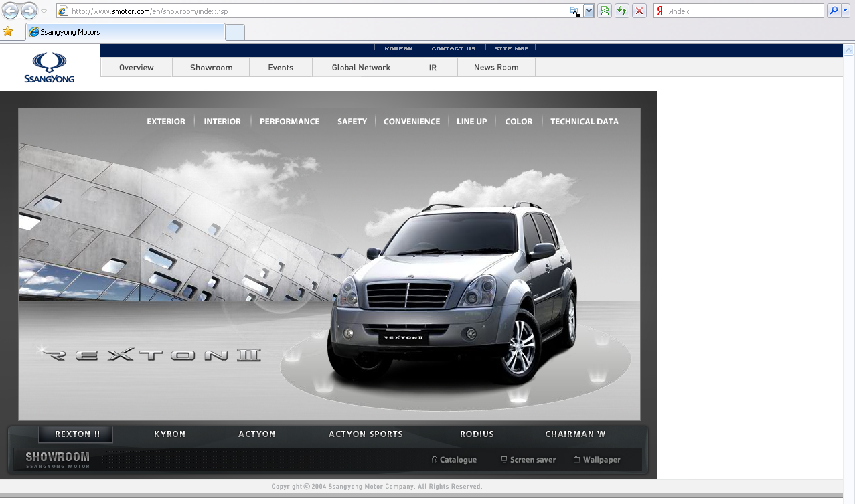Open the SITE MAP link
The image size is (855, 504).
click(x=512, y=48)
